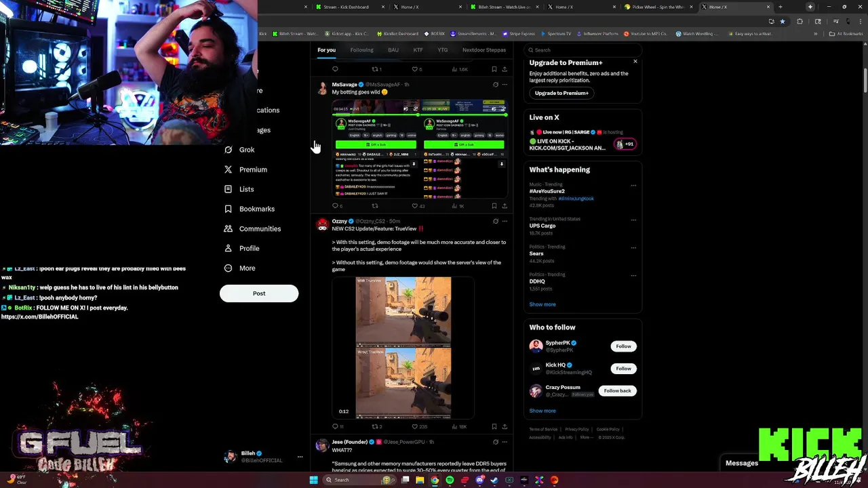Open Spotify from the taskbar
Screen dimensions: 868x488
pyautogui.click(x=450, y=480)
